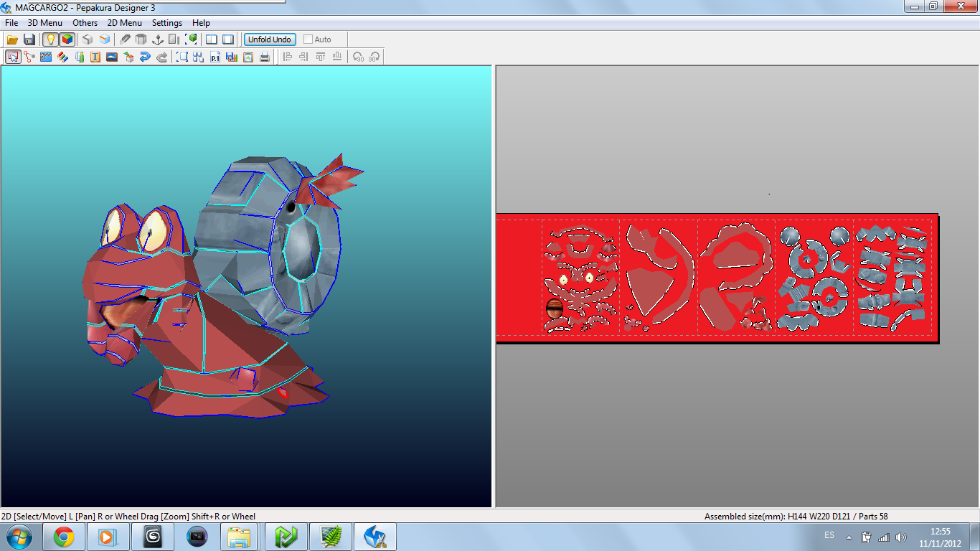The width and height of the screenshot is (980, 551).
Task: Click the gray Redo arrow icon
Action: click(161, 57)
